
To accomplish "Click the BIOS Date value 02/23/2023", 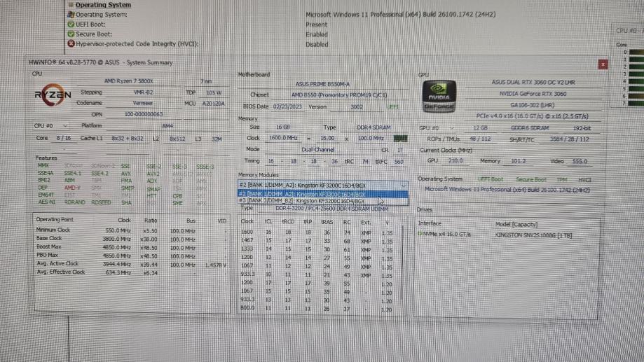I will pyautogui.click(x=287, y=106).
